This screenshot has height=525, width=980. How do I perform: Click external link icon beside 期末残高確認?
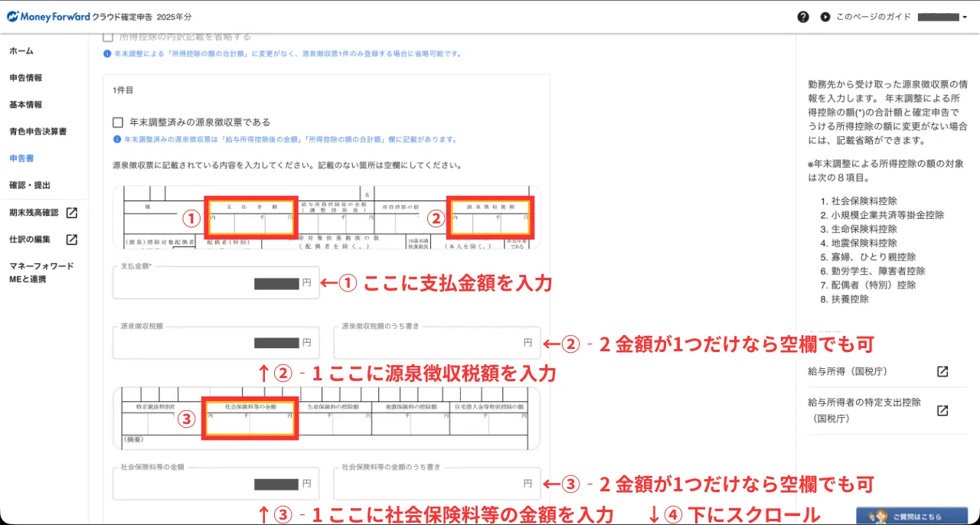(x=71, y=213)
